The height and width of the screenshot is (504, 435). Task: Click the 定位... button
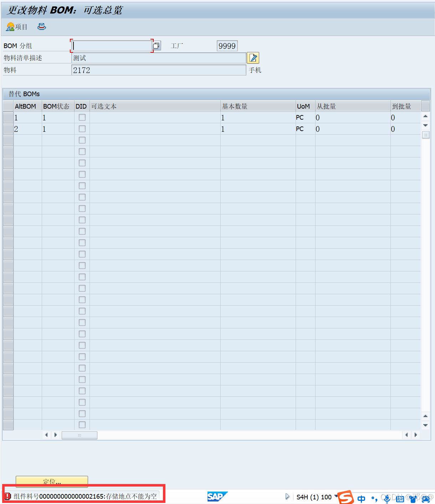pyautogui.click(x=52, y=481)
